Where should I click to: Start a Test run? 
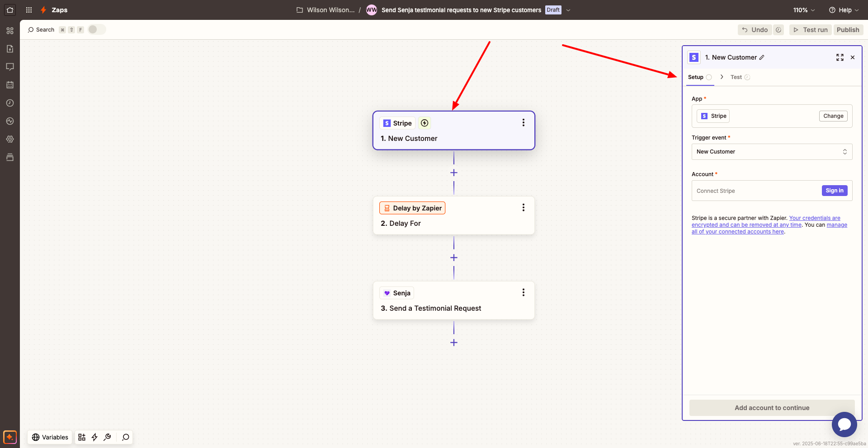point(811,30)
